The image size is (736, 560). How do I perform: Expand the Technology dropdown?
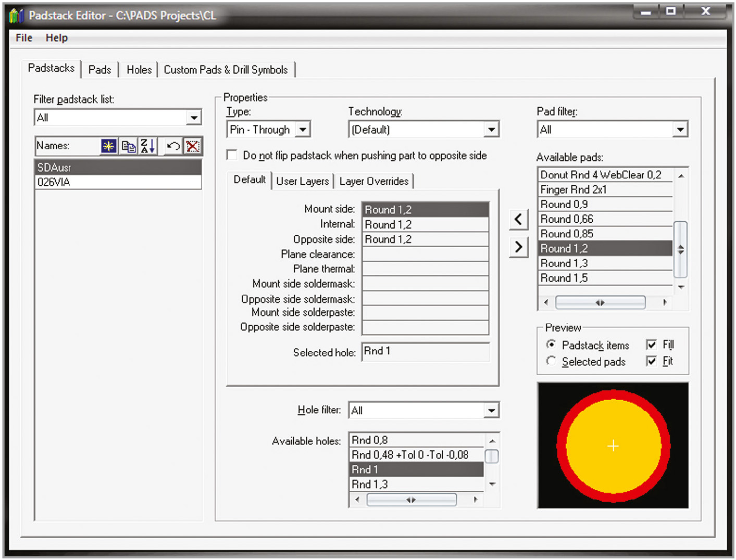(x=491, y=129)
